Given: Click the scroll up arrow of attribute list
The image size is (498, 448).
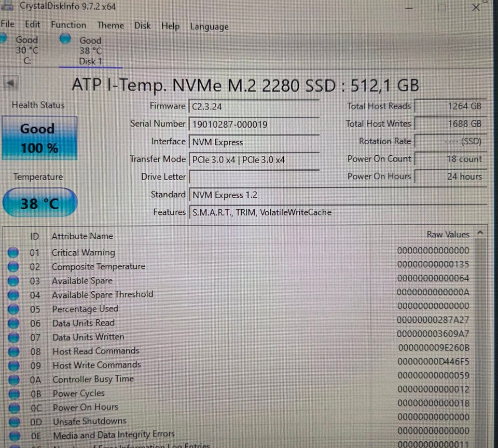Looking at the screenshot, I should (480, 233).
